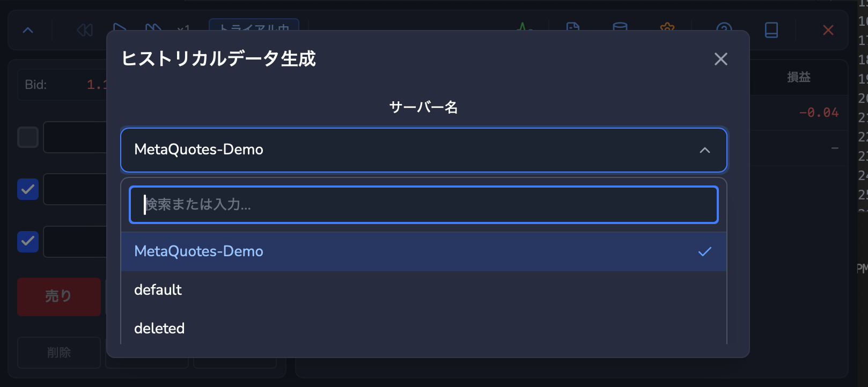This screenshot has height=387, width=868.
Task: Uncheck the first blue checked checkbox
Action: (28, 189)
